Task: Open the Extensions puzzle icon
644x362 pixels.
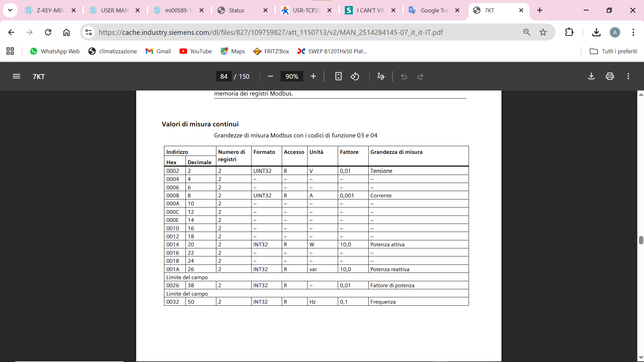Action: [569, 32]
